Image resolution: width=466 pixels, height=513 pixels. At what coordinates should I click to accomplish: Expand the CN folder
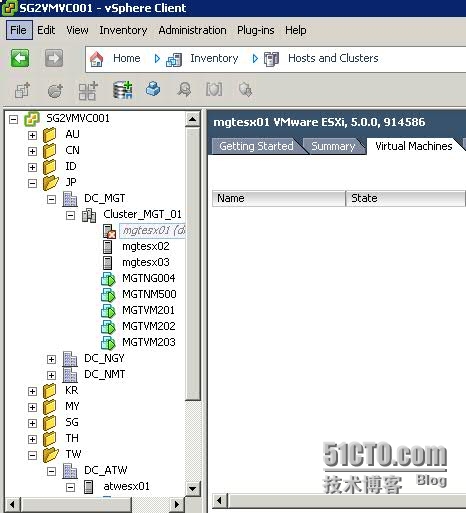(32, 151)
